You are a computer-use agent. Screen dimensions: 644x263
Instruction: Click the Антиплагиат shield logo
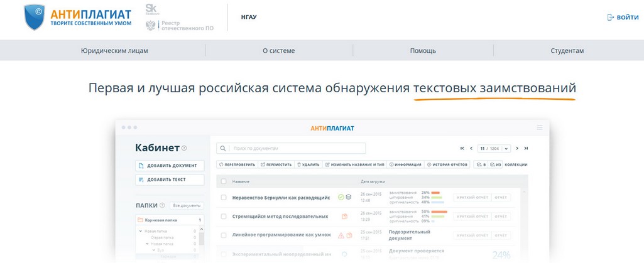tap(34, 17)
